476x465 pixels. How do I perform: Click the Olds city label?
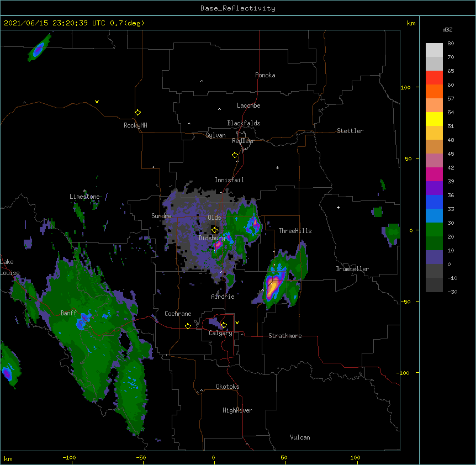214,218
